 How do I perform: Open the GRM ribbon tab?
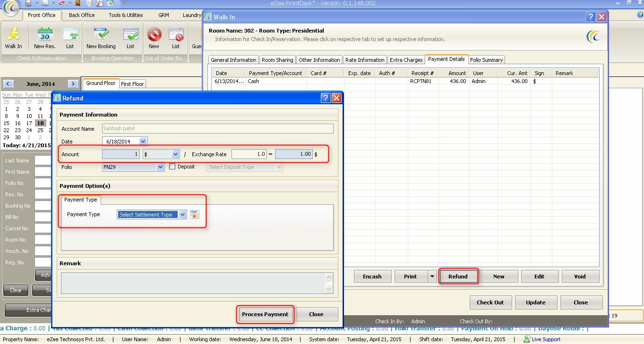[x=163, y=15]
